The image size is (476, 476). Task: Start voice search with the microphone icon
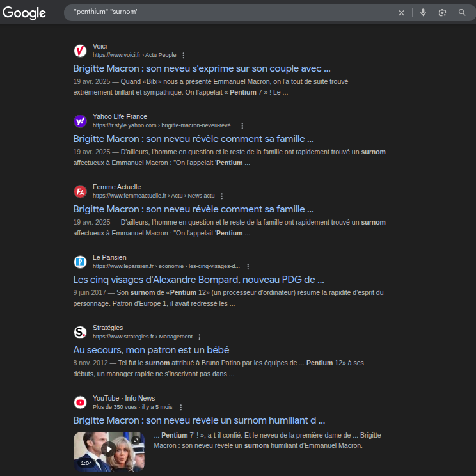(x=423, y=12)
